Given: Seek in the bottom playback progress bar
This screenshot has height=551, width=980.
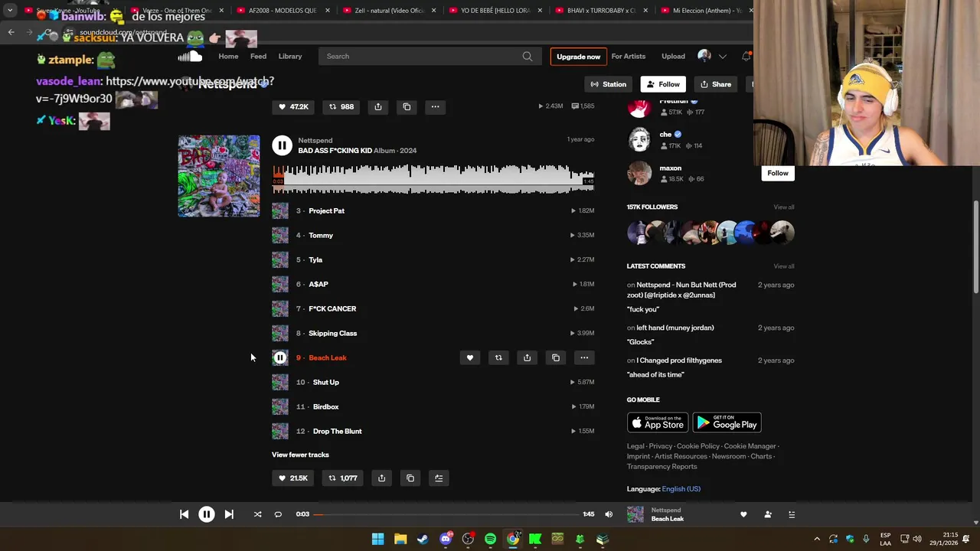Looking at the screenshot, I should click(x=446, y=514).
